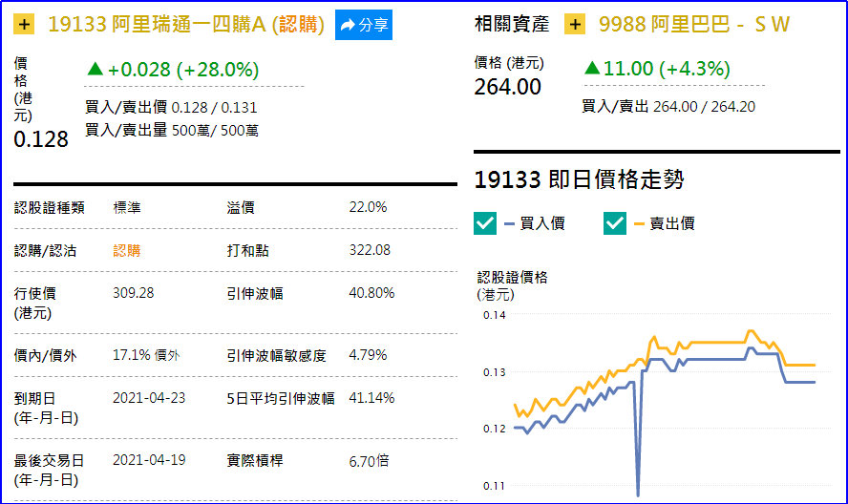The height and width of the screenshot is (504, 848).
Task: Uncheck the 買入價 line checkbox
Action: (485, 223)
